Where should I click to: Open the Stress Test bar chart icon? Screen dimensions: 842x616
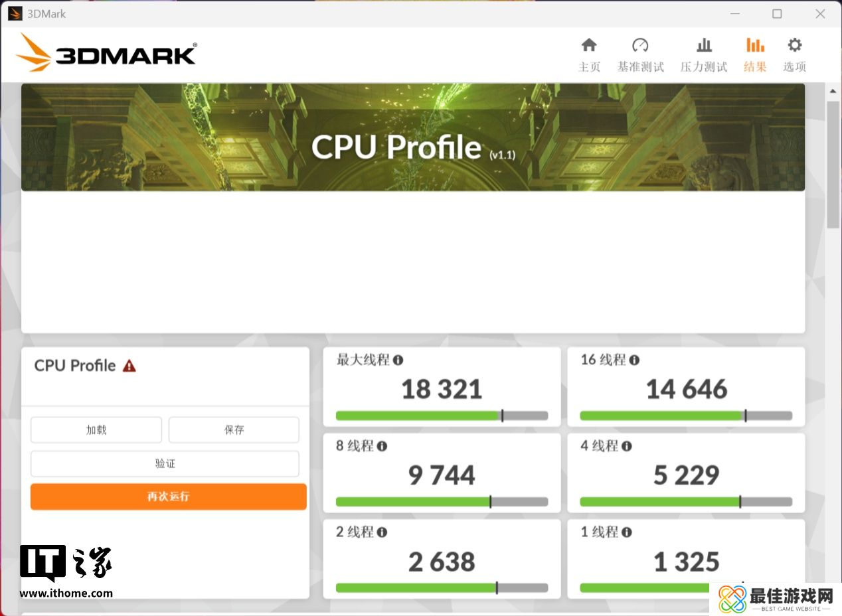704,46
